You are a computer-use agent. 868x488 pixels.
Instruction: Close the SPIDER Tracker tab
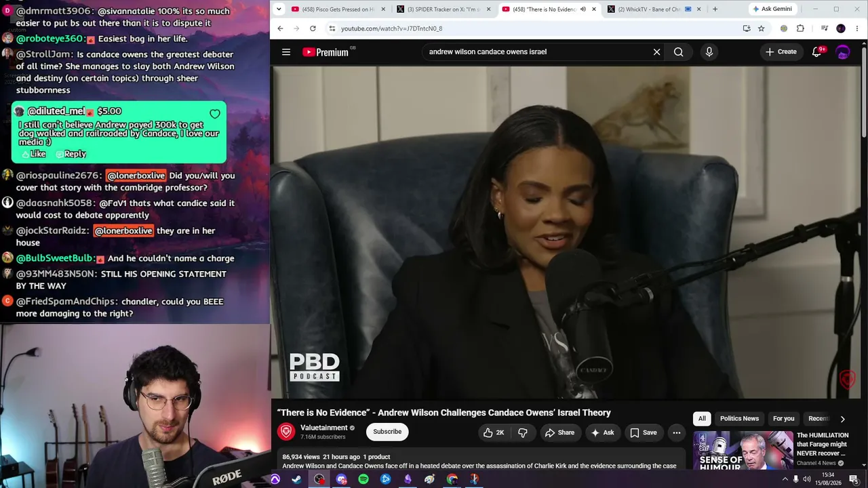[x=488, y=9]
